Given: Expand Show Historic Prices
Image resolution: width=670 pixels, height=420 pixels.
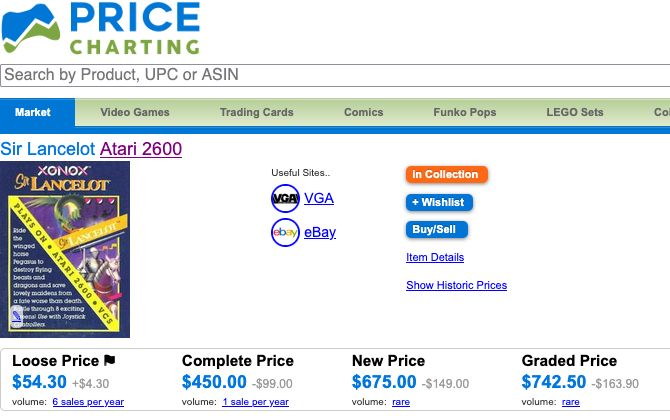Looking at the screenshot, I should [x=456, y=285].
